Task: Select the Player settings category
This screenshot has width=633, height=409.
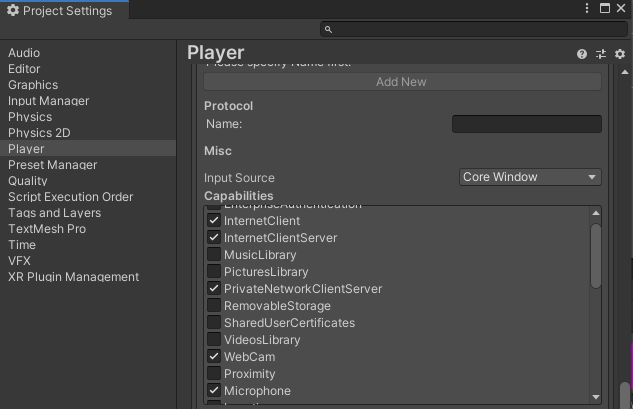Action: [x=88, y=149]
